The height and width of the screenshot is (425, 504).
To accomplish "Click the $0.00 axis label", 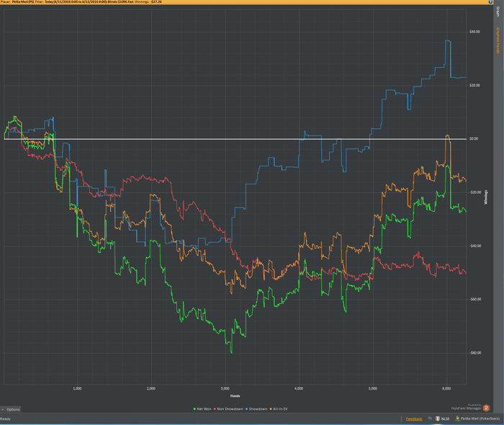I will [474, 139].
